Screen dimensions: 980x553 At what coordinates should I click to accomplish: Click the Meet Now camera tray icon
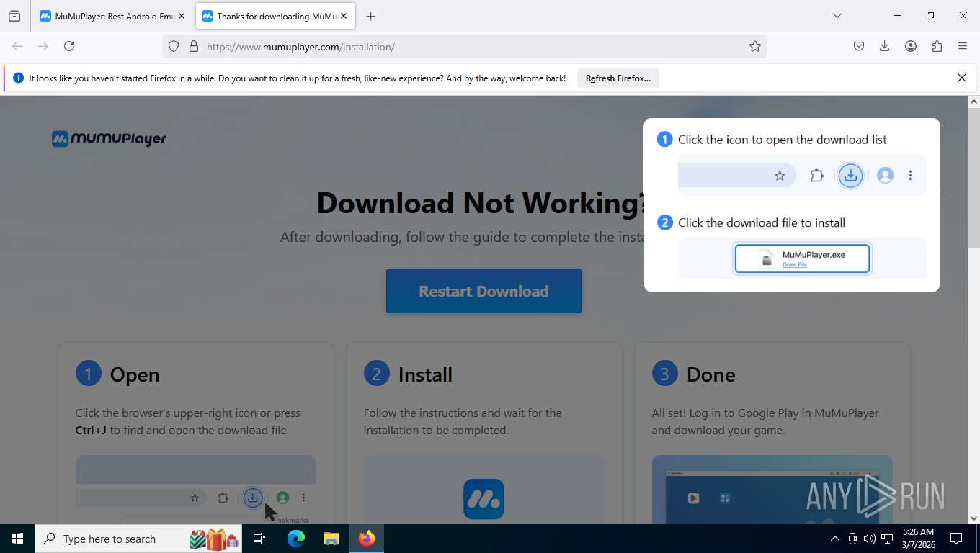pyautogui.click(x=852, y=539)
